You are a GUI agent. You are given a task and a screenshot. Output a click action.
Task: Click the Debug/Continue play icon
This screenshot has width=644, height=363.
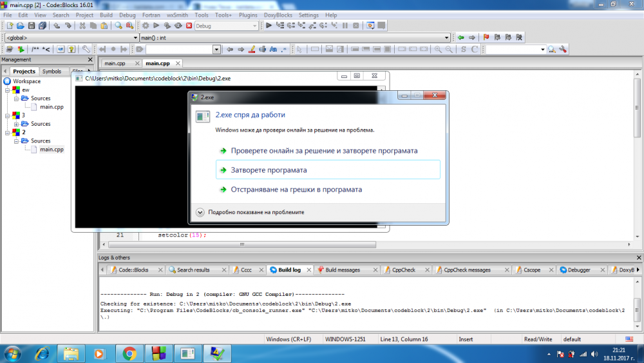pos(269,26)
